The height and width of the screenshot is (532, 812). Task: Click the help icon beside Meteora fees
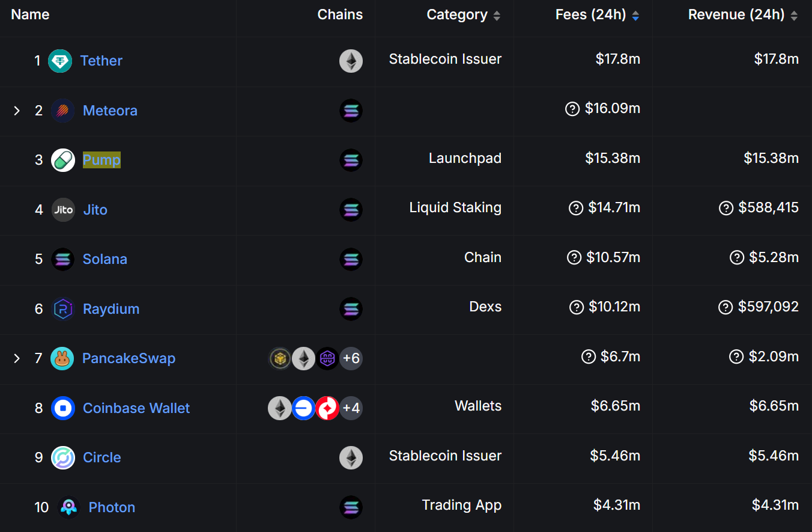572,109
